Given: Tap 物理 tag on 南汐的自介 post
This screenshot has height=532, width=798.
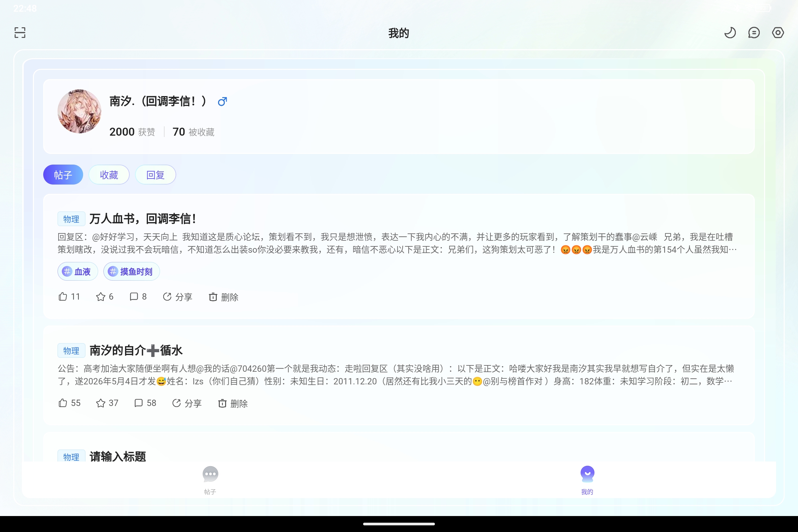Looking at the screenshot, I should tap(71, 350).
